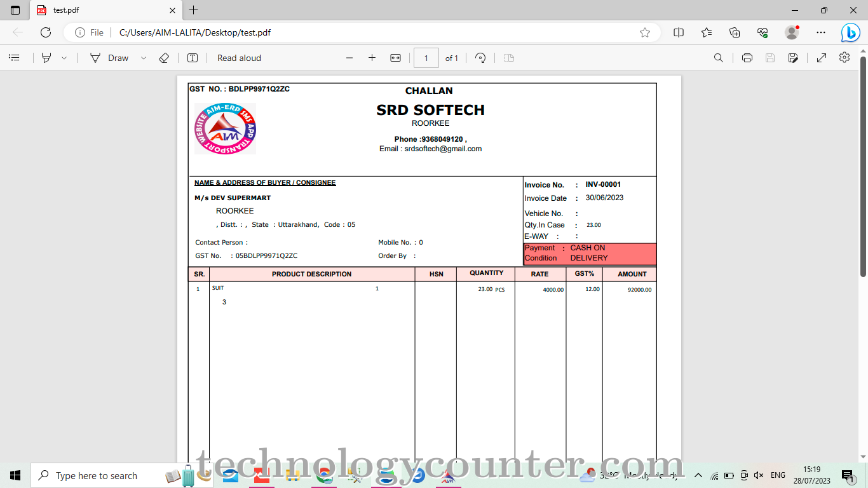Viewport: 868px width, 488px height.
Task: Open the tab actions menu icon
Action: click(x=15, y=10)
